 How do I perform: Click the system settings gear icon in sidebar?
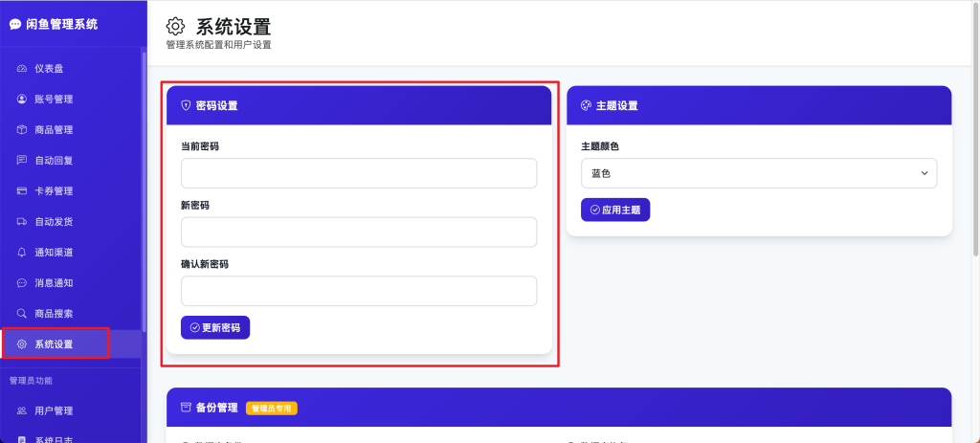pyautogui.click(x=22, y=344)
